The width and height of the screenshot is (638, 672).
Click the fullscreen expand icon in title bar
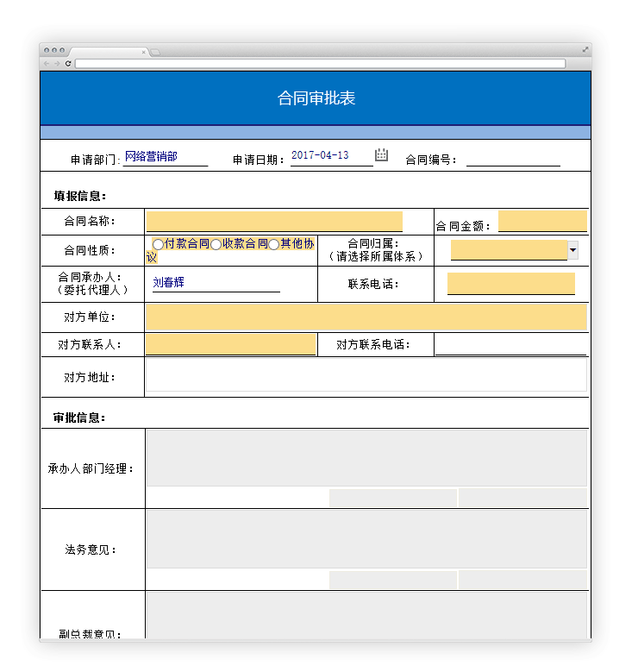pyautogui.click(x=585, y=50)
